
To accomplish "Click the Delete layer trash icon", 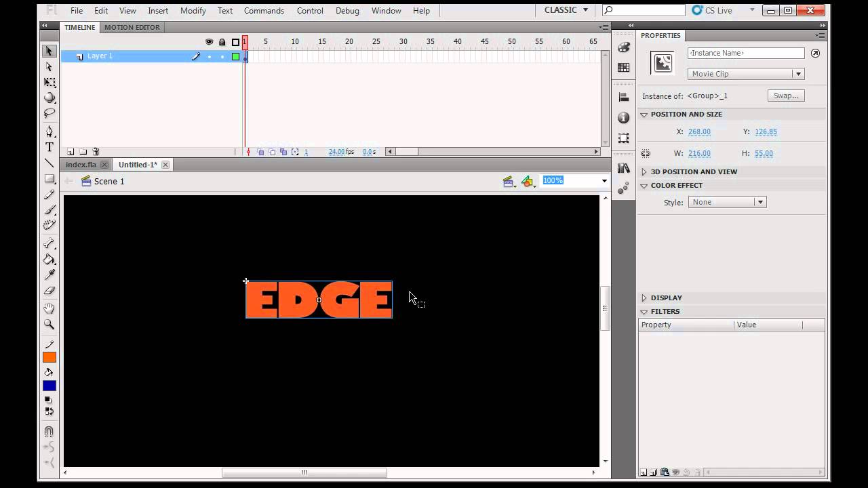I will pos(96,152).
